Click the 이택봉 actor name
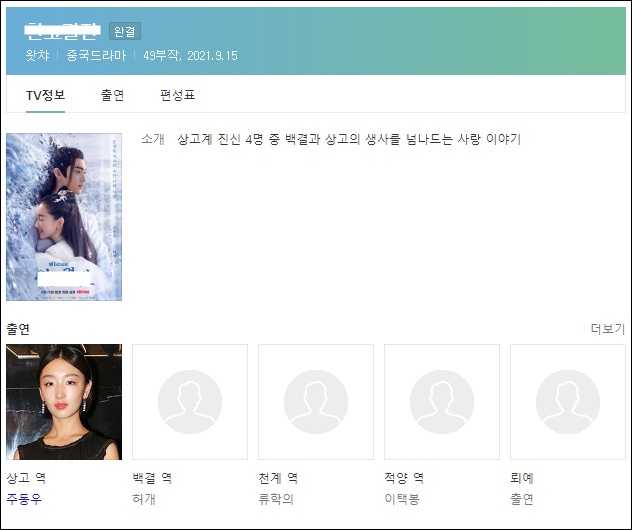 [402, 499]
